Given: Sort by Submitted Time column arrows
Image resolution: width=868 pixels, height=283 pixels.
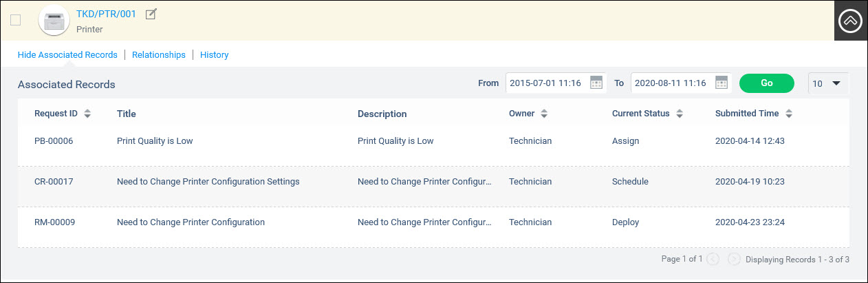Looking at the screenshot, I should (789, 114).
